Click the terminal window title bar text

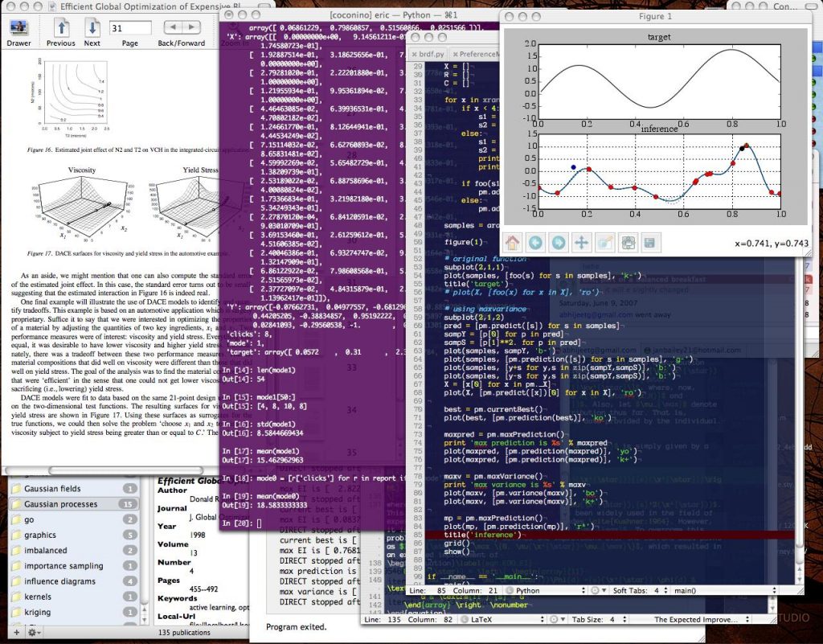point(393,15)
